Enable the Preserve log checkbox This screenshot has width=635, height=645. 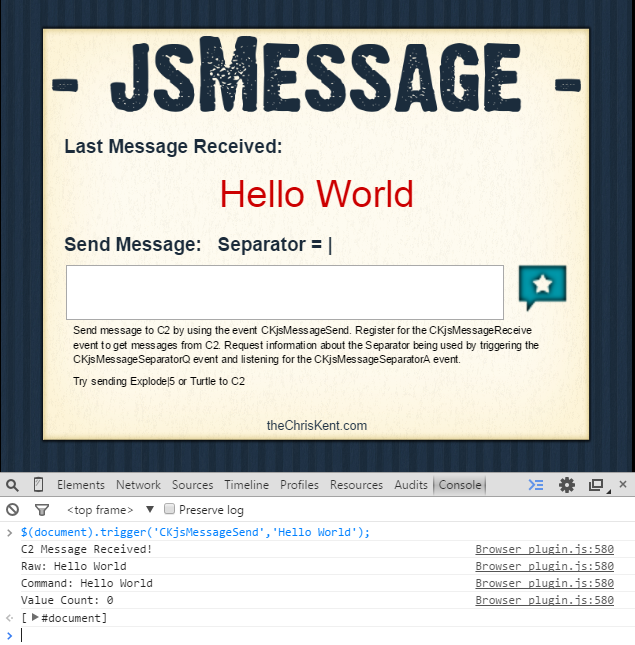(170, 510)
